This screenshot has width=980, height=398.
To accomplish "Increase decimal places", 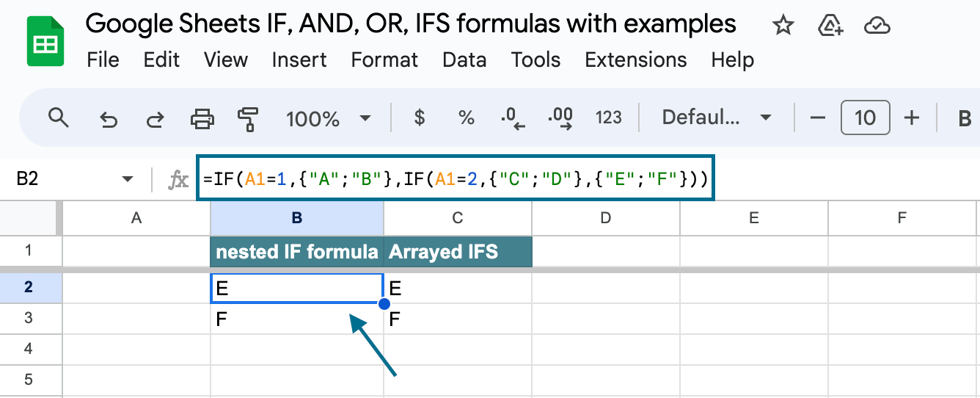I will click(x=560, y=118).
